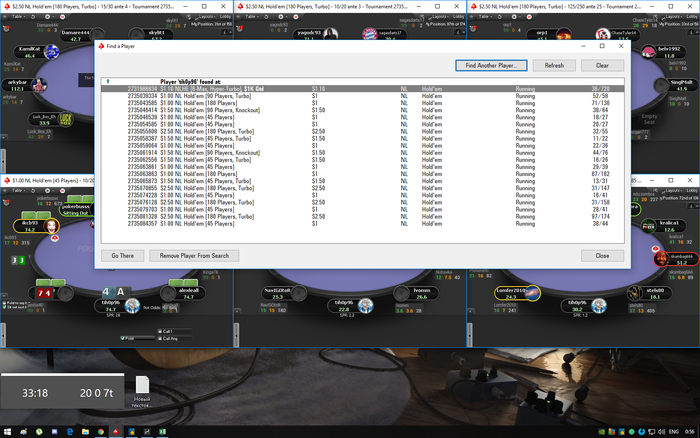Screen dimensions: 700x438
Task: Select tournament 2735061914 Knockout row
Action: pyautogui.click(x=362, y=153)
